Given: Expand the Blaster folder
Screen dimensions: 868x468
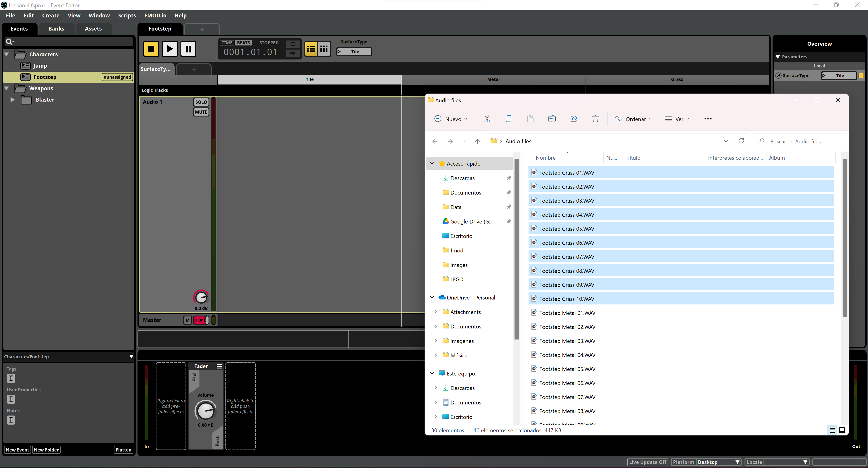Looking at the screenshot, I should coord(12,100).
